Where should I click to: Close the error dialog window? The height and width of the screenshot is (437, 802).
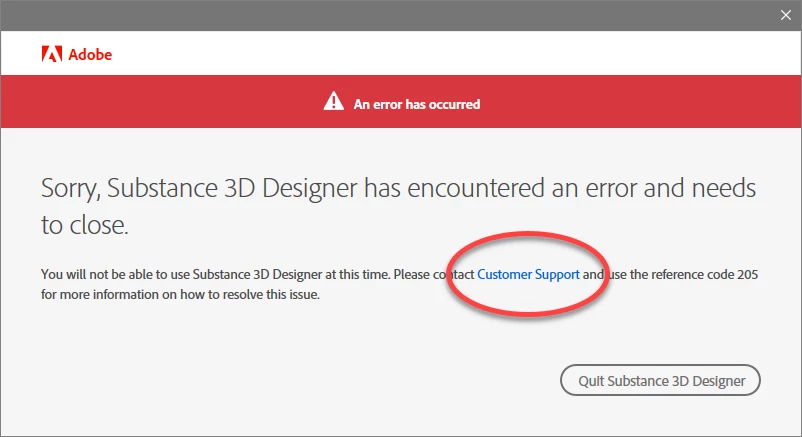[x=786, y=15]
